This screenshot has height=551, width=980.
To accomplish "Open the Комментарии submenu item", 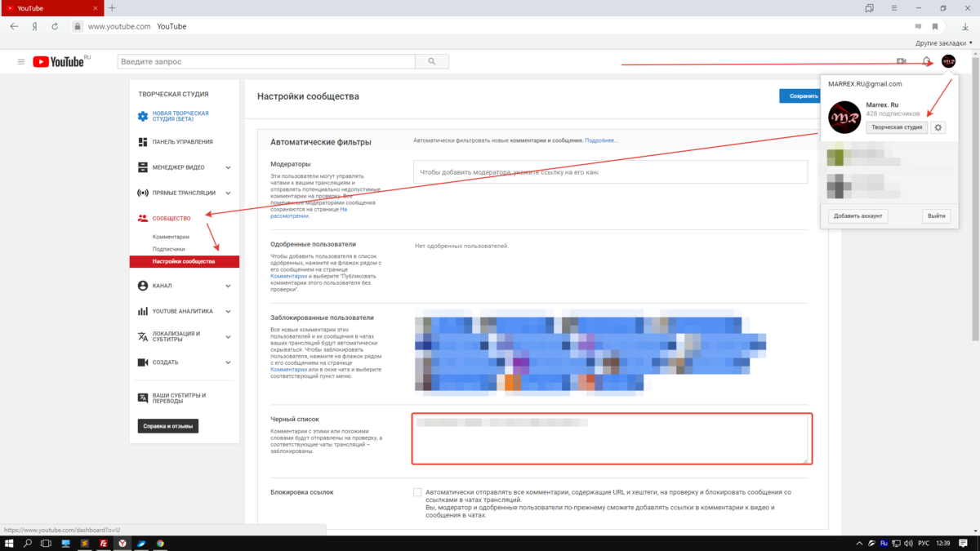I will coord(171,237).
